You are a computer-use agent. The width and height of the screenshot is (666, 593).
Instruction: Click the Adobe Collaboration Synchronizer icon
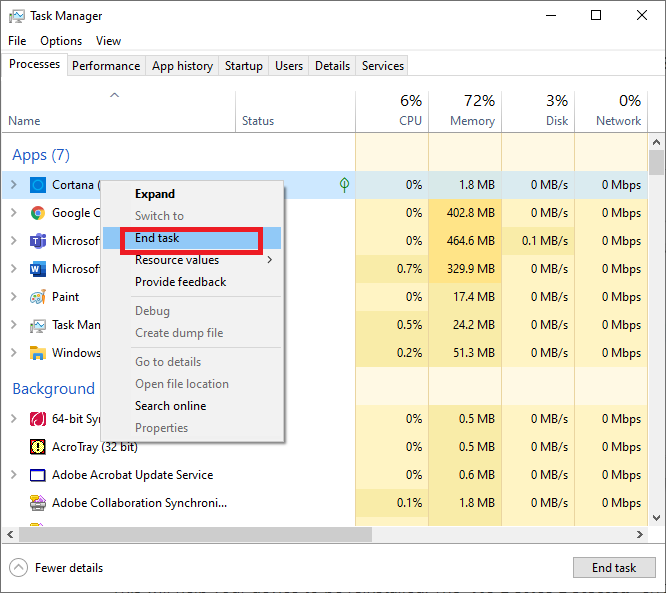click(x=38, y=503)
